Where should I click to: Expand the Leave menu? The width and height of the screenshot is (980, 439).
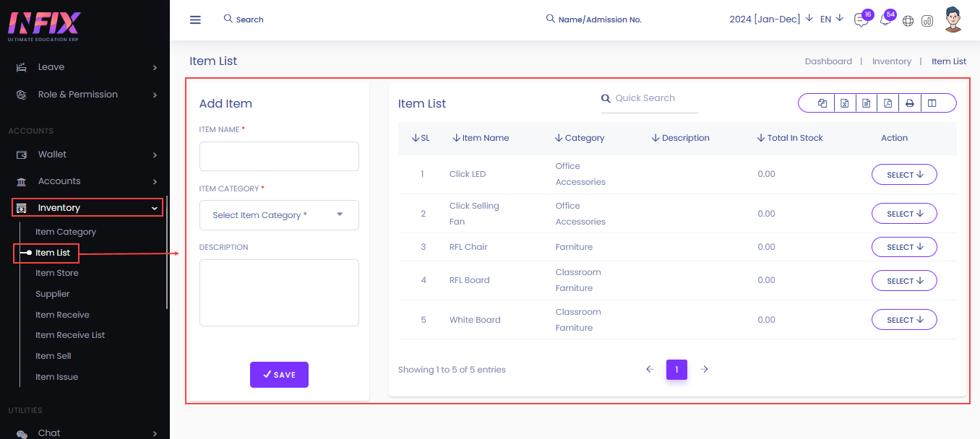(x=155, y=68)
